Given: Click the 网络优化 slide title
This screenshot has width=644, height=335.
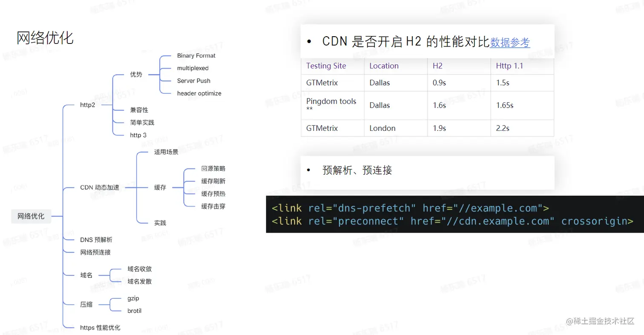Looking at the screenshot, I should 45,38.
